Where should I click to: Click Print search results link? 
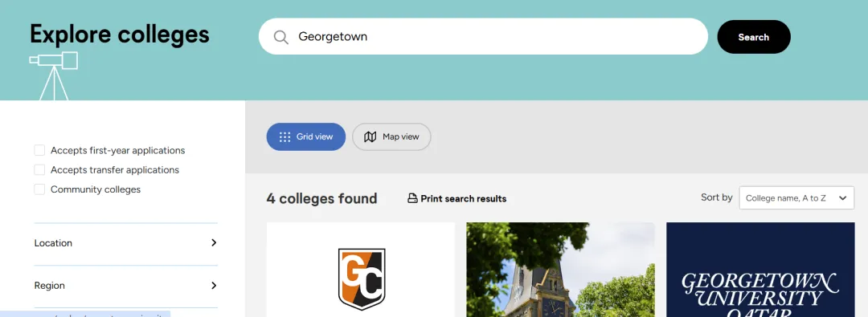pos(457,198)
